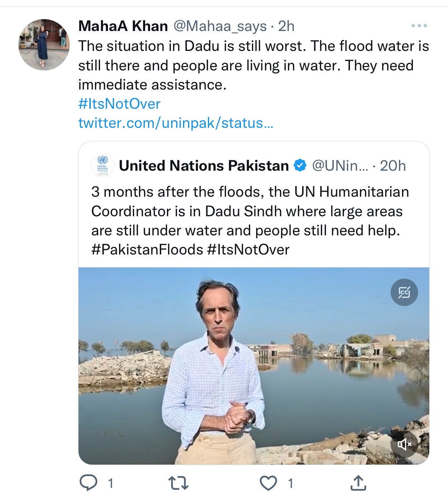Open MahaA Khan's profile picture

(x=44, y=45)
